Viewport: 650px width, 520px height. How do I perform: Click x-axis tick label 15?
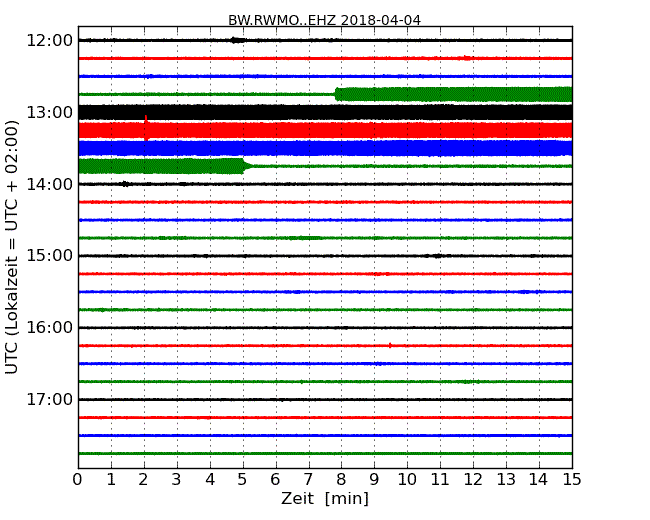(x=572, y=480)
